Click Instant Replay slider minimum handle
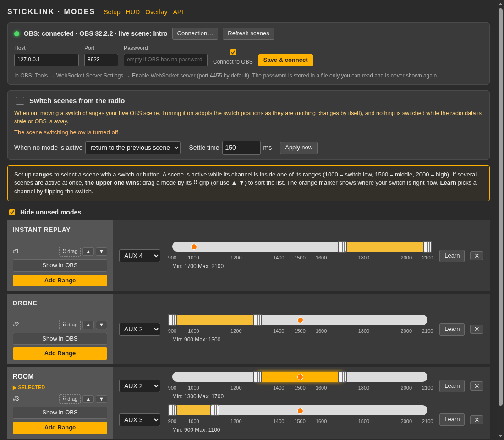504x440 pixels. tap(342, 247)
